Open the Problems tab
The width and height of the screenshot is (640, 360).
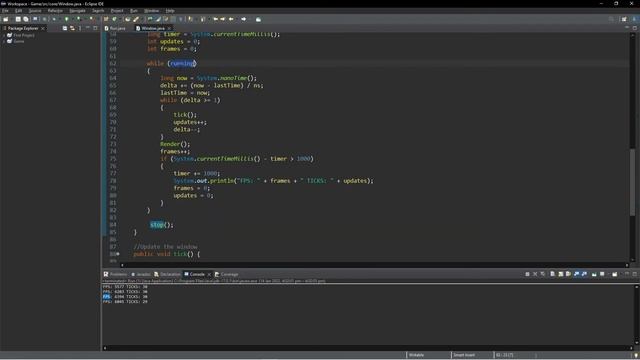(116, 274)
